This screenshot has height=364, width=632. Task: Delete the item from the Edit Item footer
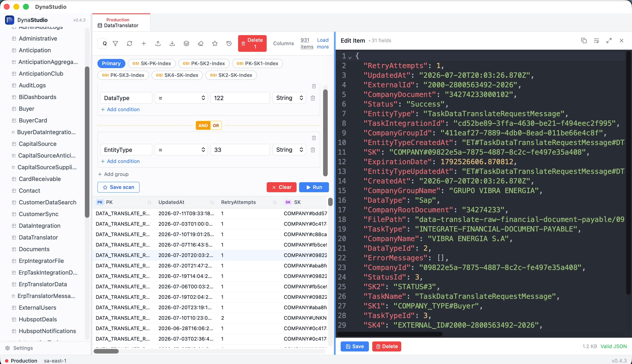click(386, 346)
